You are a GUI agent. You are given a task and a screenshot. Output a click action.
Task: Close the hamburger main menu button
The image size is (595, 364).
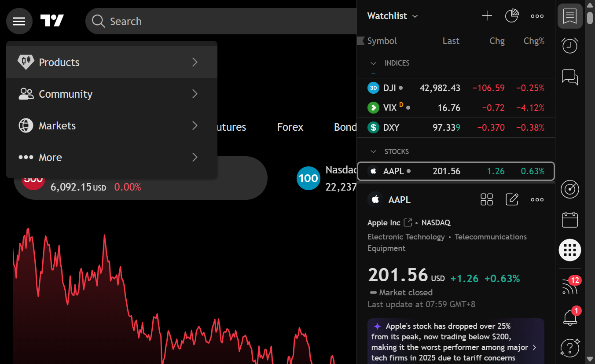19,21
